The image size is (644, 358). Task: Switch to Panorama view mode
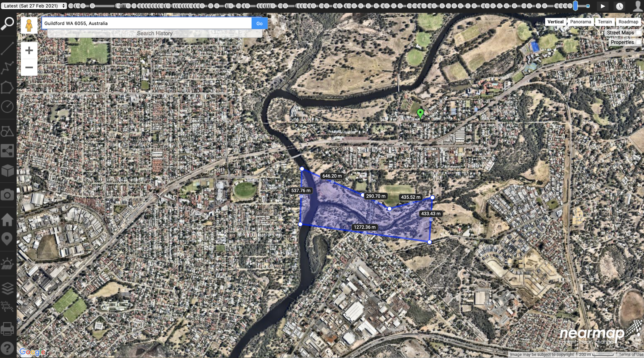pyautogui.click(x=580, y=21)
